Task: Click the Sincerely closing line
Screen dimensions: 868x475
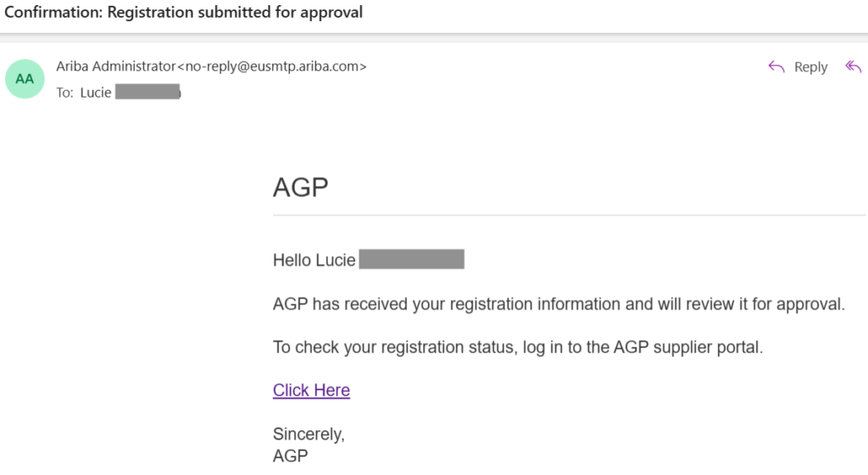Action: (309, 434)
